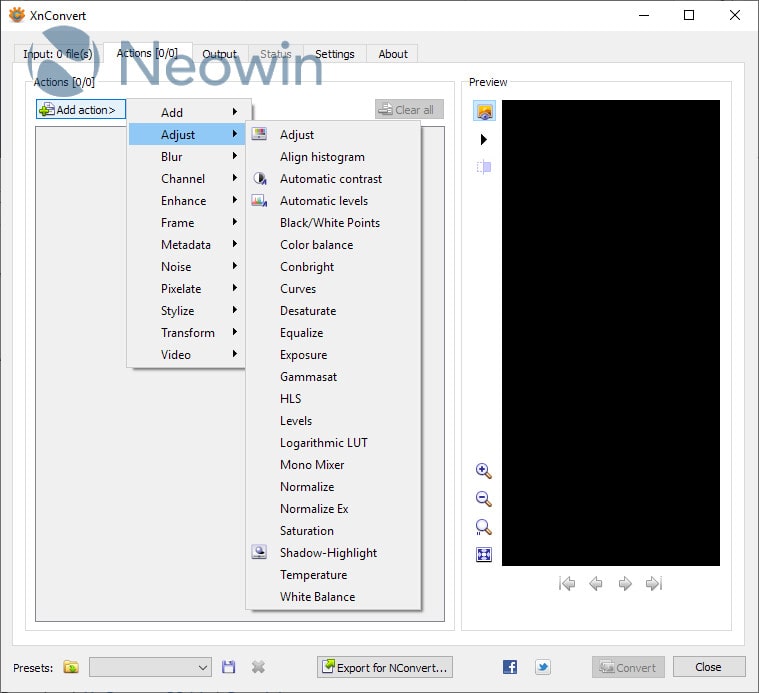759x693 pixels.
Task: Save the current preset with the floppy icon
Action: pyautogui.click(x=228, y=667)
